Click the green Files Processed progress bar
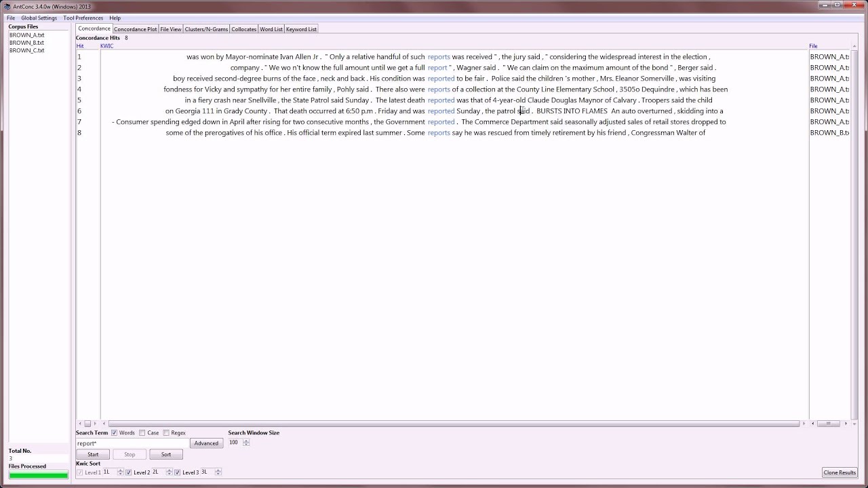Viewport: 868px width, 488px height. pos(39,475)
